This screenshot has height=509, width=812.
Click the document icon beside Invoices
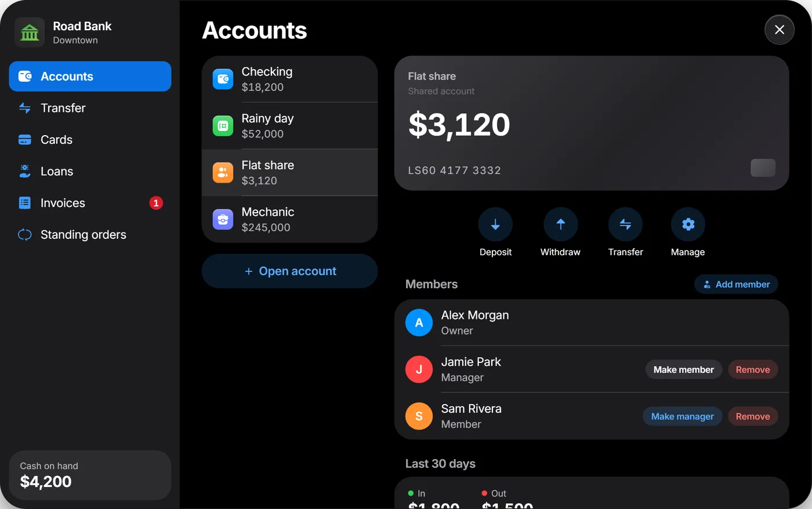click(25, 203)
